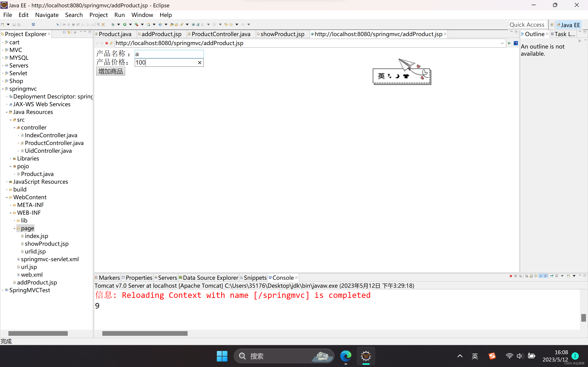This screenshot has width=588, height=367.
Task: Toggle Link with Editor in Project Explorer
Action: pyautogui.click(x=69, y=32)
